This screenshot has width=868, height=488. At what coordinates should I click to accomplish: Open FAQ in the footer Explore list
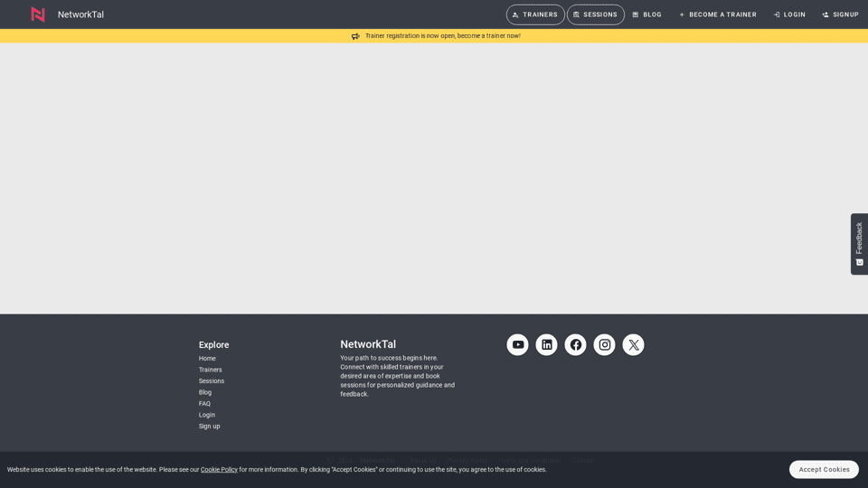coord(204,404)
